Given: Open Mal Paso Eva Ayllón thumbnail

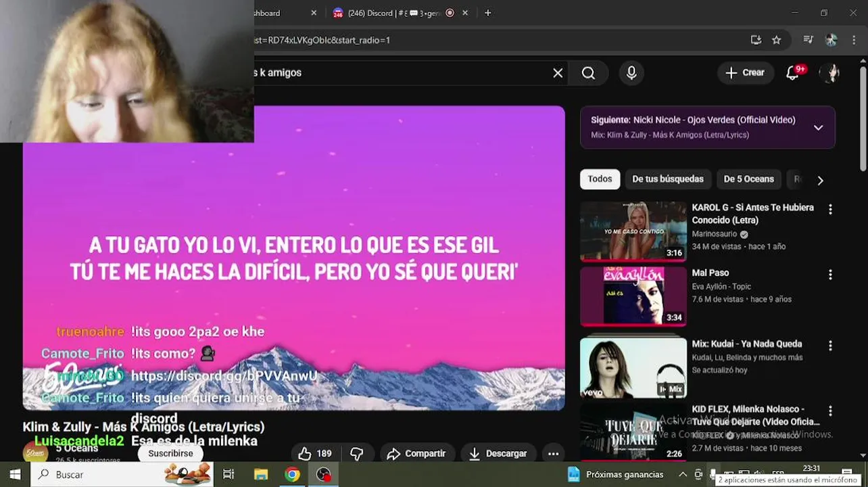Looking at the screenshot, I should [x=633, y=296].
